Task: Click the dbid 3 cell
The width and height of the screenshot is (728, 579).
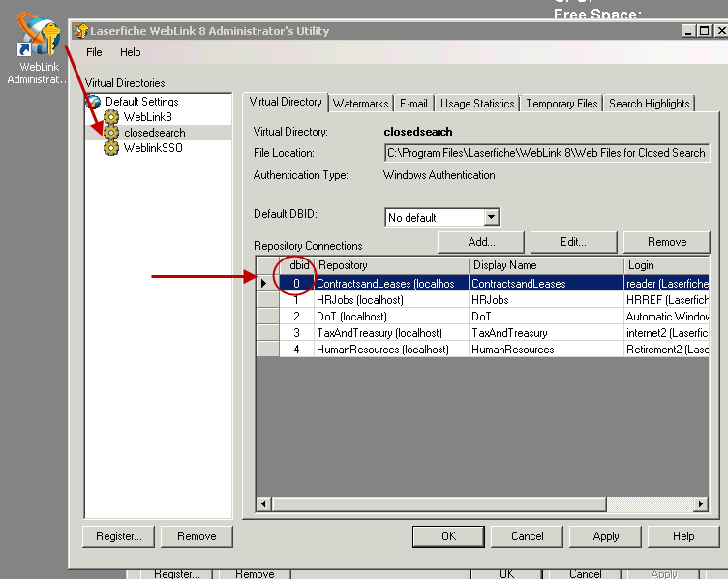Action: (297, 333)
